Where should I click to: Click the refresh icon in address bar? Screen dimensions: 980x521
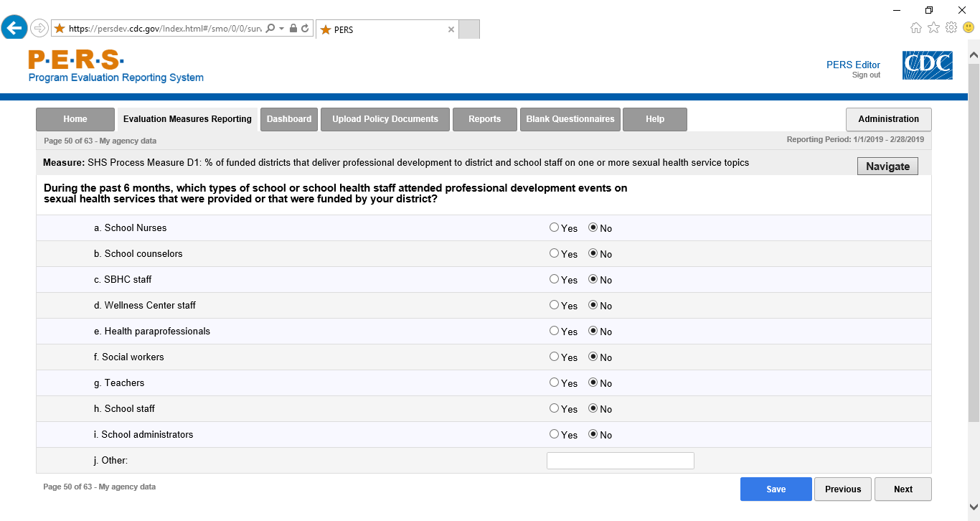coord(305,29)
